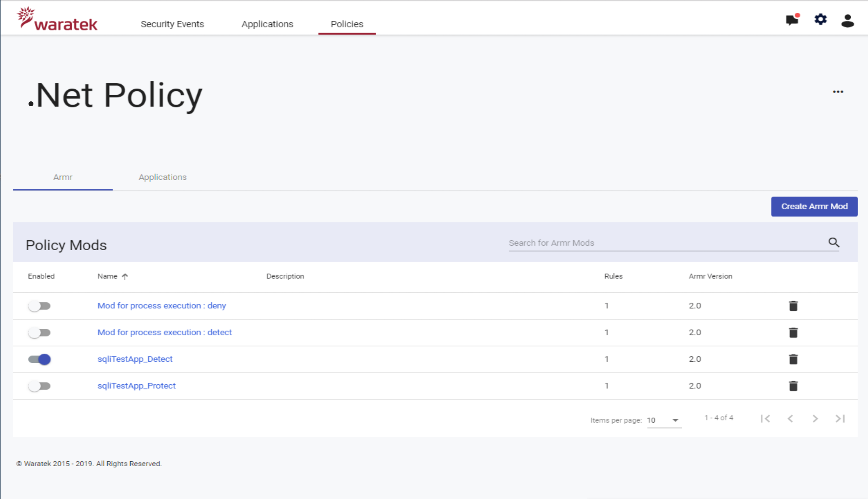Go to the next page arrow
The width and height of the screenshot is (868, 499).
[x=815, y=418]
